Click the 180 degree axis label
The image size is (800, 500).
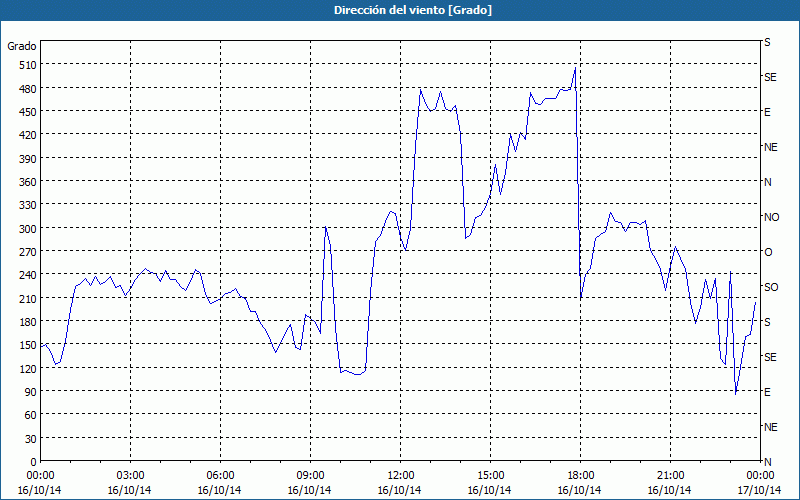pyautogui.click(x=28, y=322)
